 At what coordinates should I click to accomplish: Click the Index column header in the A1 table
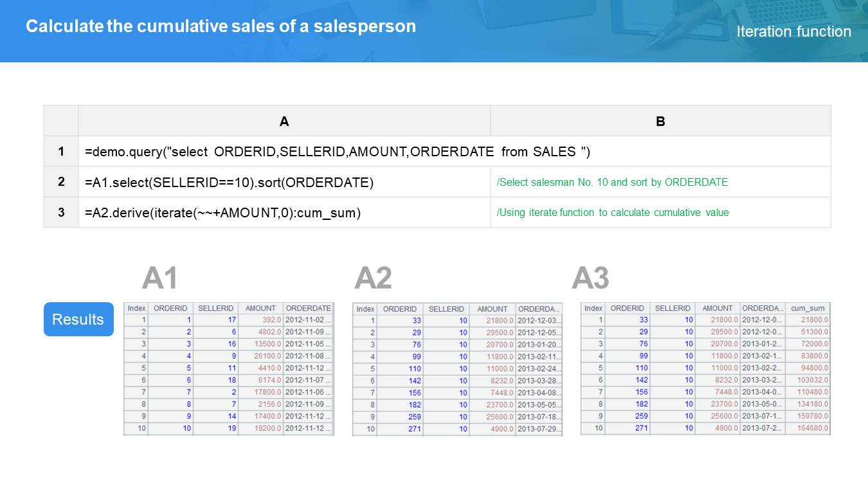pyautogui.click(x=136, y=309)
